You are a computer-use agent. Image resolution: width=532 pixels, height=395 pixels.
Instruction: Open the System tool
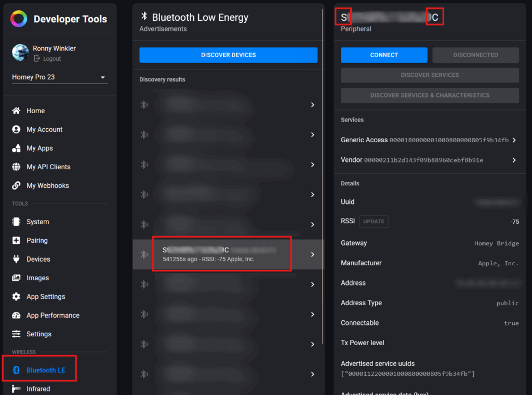[37, 222]
